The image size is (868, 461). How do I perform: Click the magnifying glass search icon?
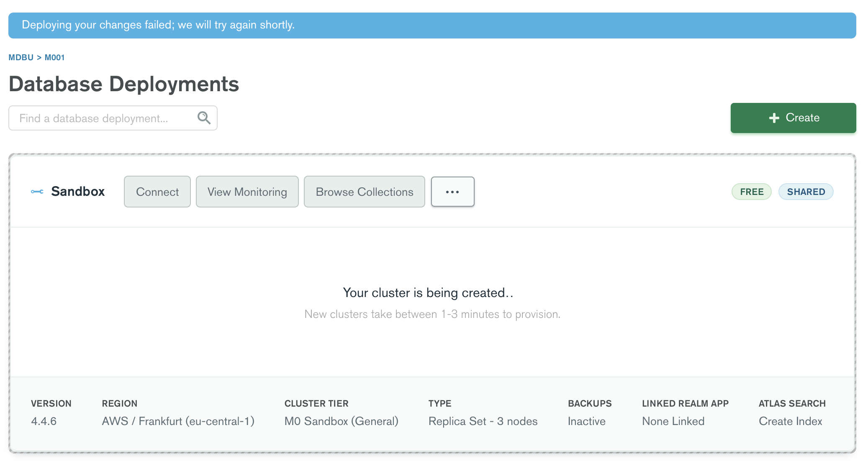click(x=204, y=118)
